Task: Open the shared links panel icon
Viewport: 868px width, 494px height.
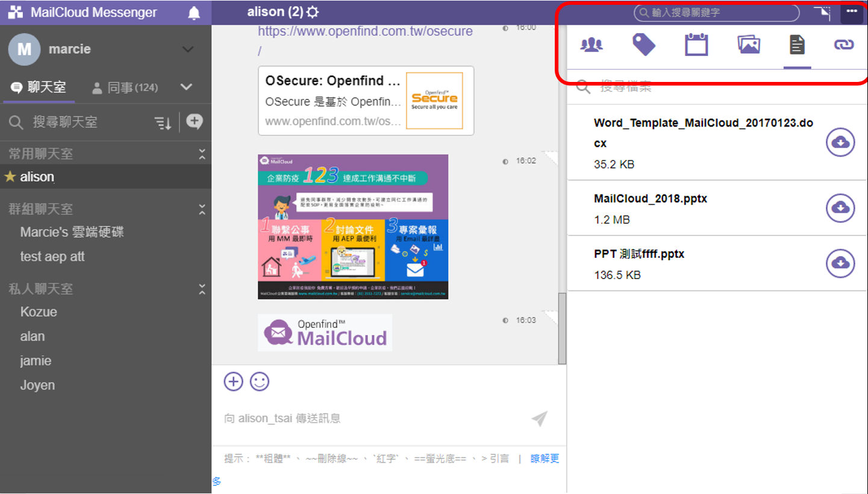Action: point(844,45)
